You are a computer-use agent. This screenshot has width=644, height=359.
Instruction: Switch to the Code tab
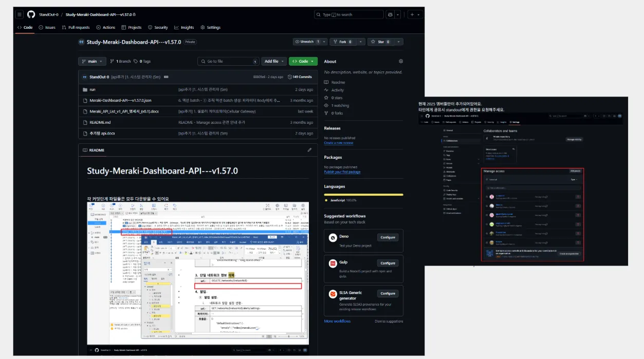pos(25,27)
